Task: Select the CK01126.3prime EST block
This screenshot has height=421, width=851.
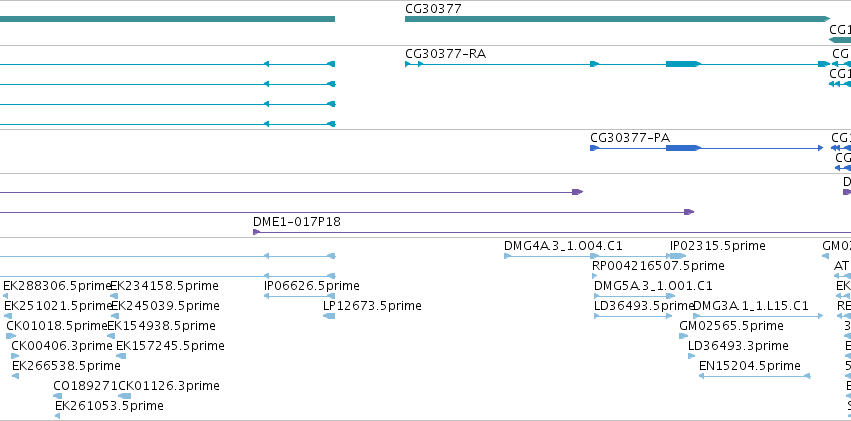Action: pos(124,396)
